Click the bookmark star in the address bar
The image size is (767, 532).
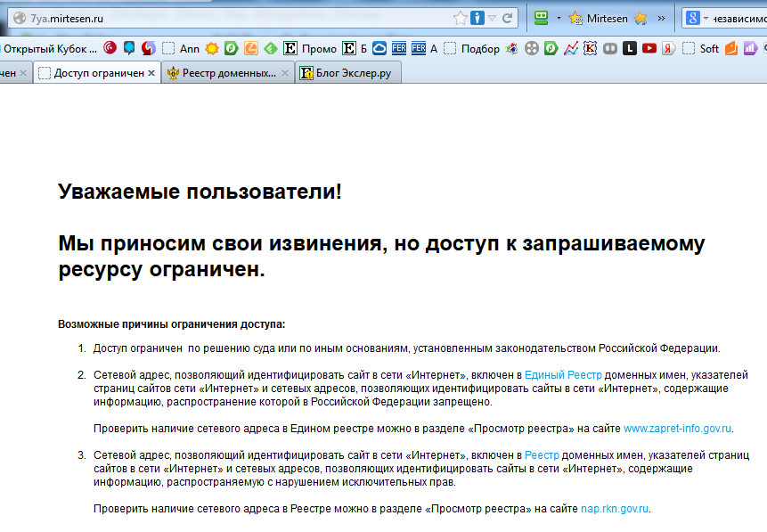tap(460, 18)
